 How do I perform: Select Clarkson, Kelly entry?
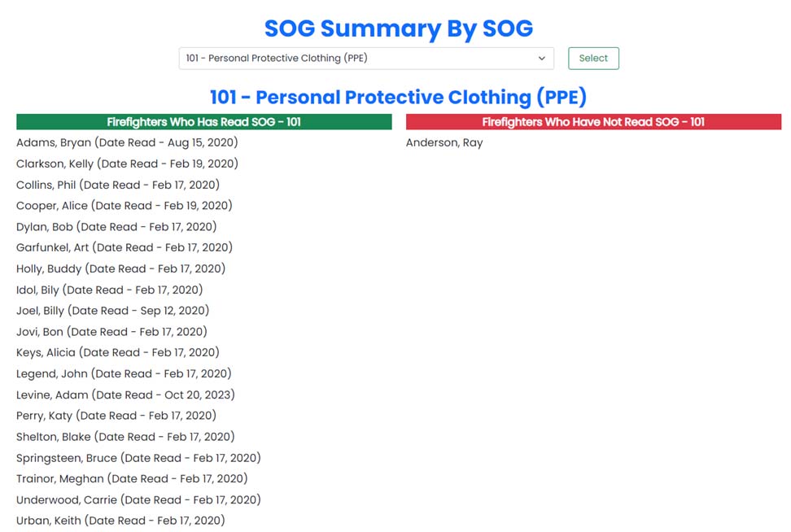tap(127, 164)
